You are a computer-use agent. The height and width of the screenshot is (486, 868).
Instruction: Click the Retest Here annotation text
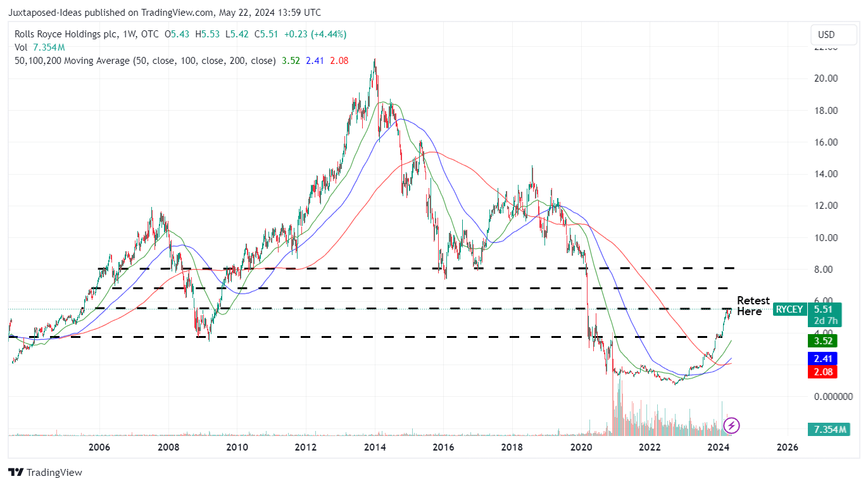tap(753, 305)
